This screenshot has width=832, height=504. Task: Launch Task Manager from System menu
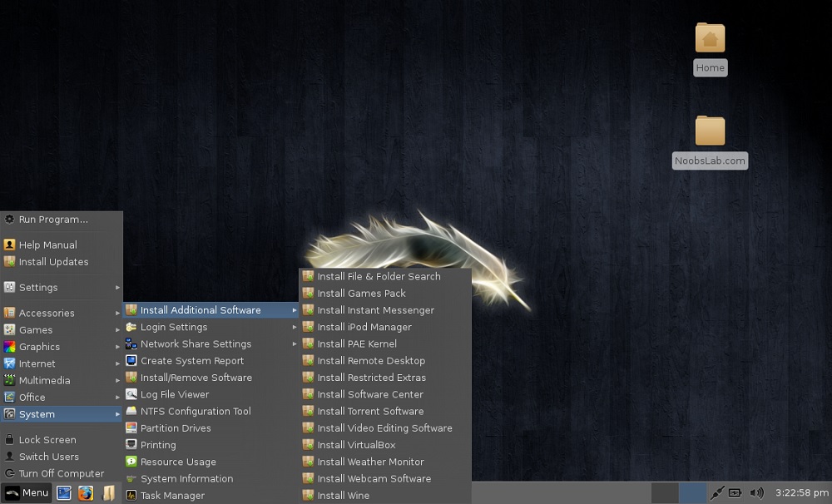(x=210, y=496)
